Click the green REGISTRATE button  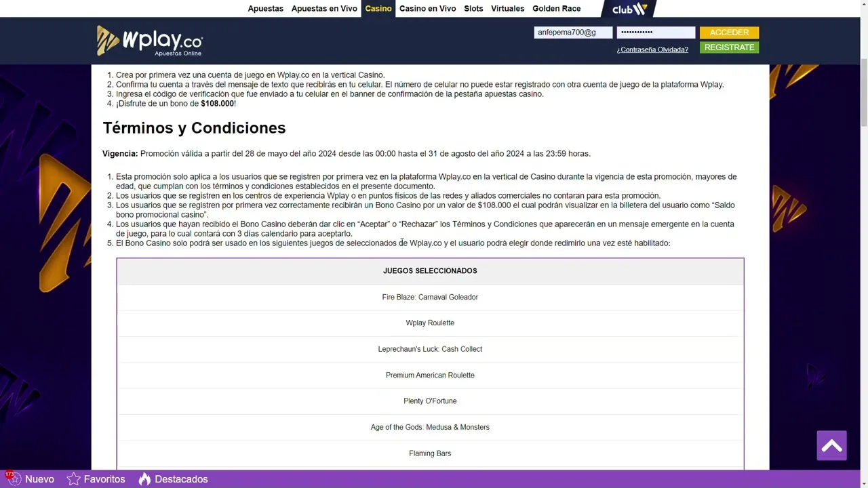[x=729, y=47]
